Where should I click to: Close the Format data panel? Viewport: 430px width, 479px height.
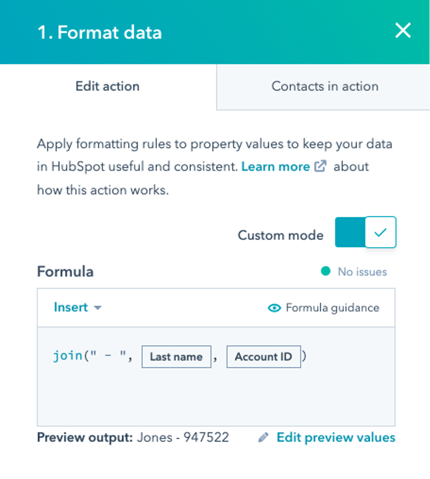tap(403, 31)
